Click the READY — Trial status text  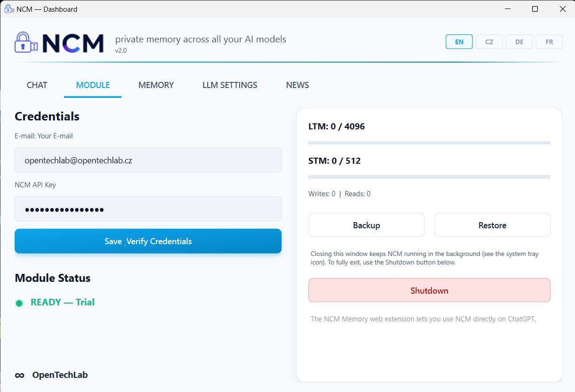(63, 302)
